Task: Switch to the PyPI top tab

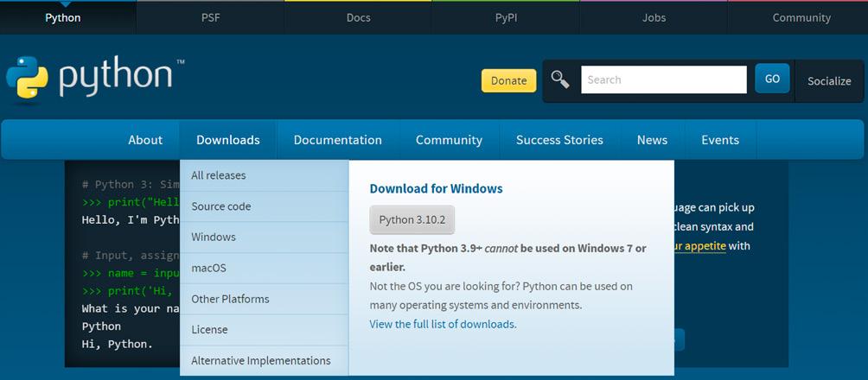Action: point(506,17)
